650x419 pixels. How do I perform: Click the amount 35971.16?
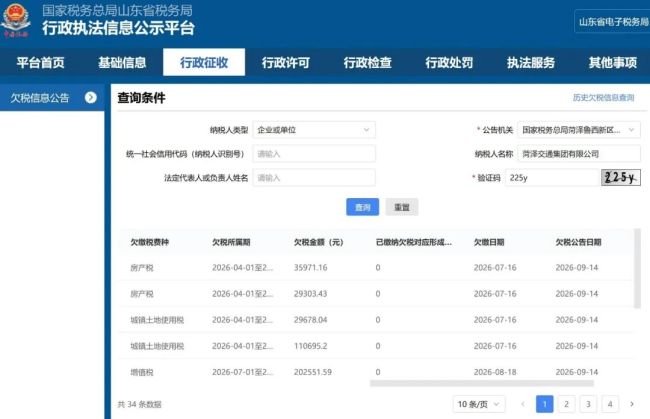(x=310, y=268)
